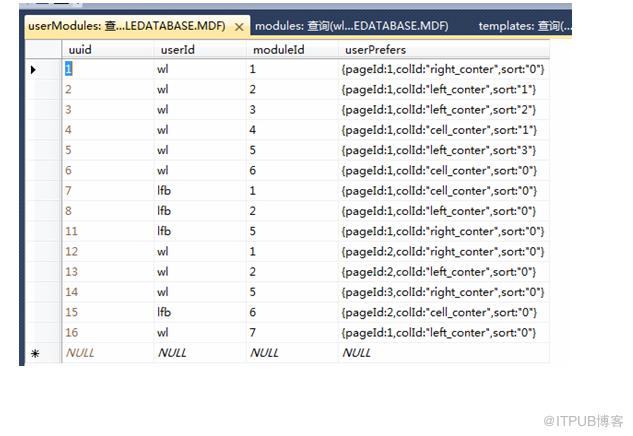Select uuid cell with value 2
The height and width of the screenshot is (436, 633).
[x=108, y=90]
